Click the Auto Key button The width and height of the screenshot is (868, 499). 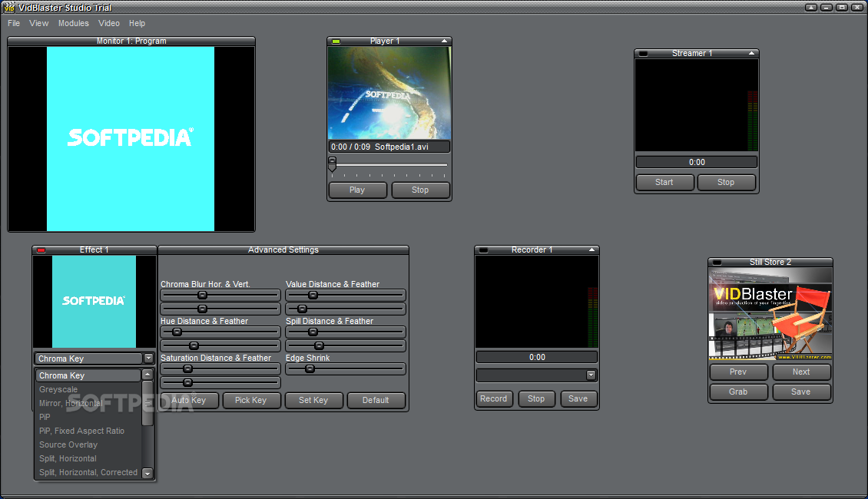pos(189,400)
